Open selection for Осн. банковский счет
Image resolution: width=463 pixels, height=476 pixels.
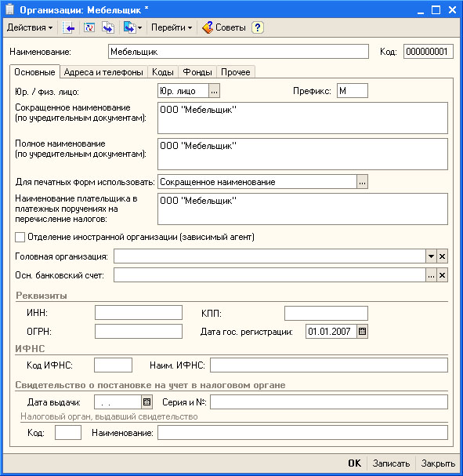pos(431,275)
